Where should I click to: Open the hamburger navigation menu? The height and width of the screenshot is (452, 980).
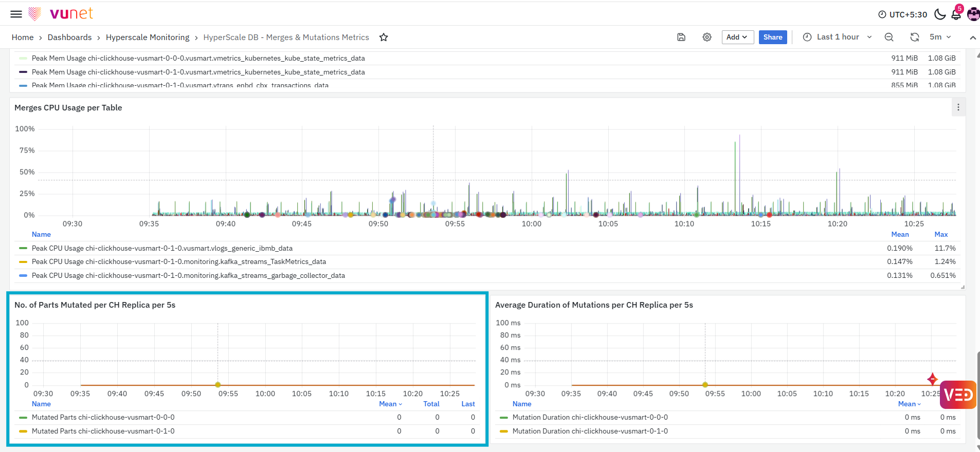16,14
